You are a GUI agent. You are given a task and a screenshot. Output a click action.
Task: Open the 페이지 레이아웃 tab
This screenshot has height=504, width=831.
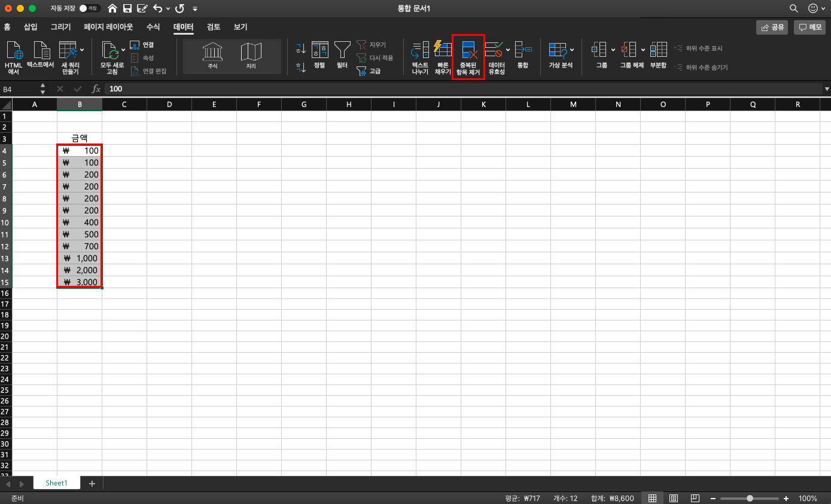(x=108, y=27)
